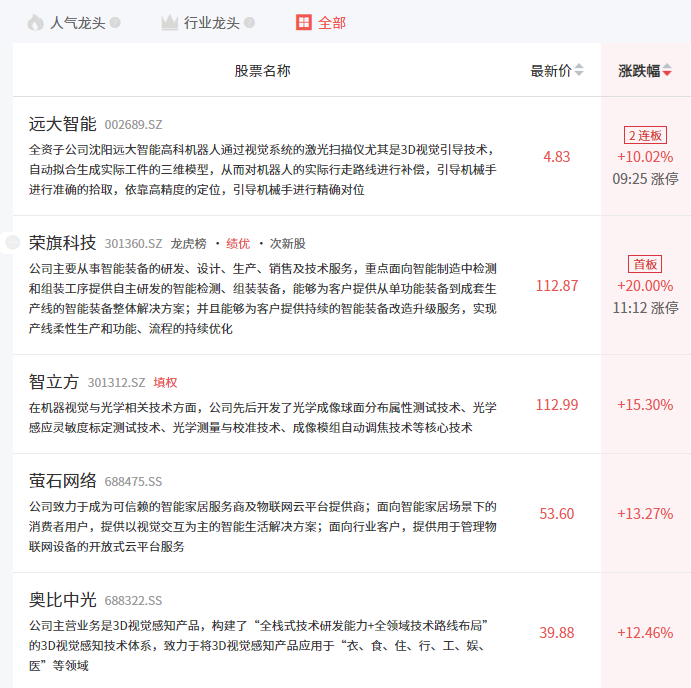This screenshot has width=691, height=688.
Task: Click stock code 688475.SS
Action: 134,482
